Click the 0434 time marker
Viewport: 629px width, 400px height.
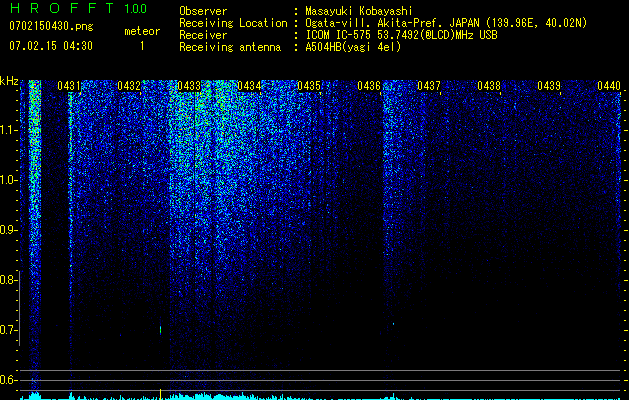[249, 86]
